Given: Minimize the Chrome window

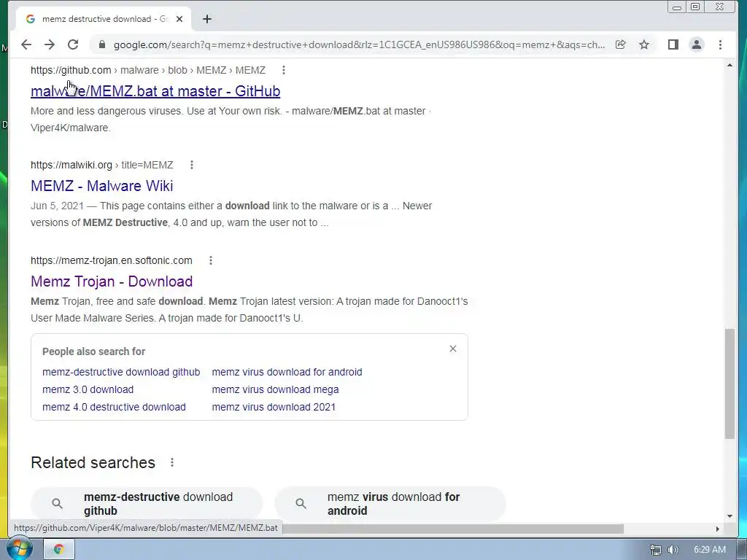Looking at the screenshot, I should (x=676, y=7).
